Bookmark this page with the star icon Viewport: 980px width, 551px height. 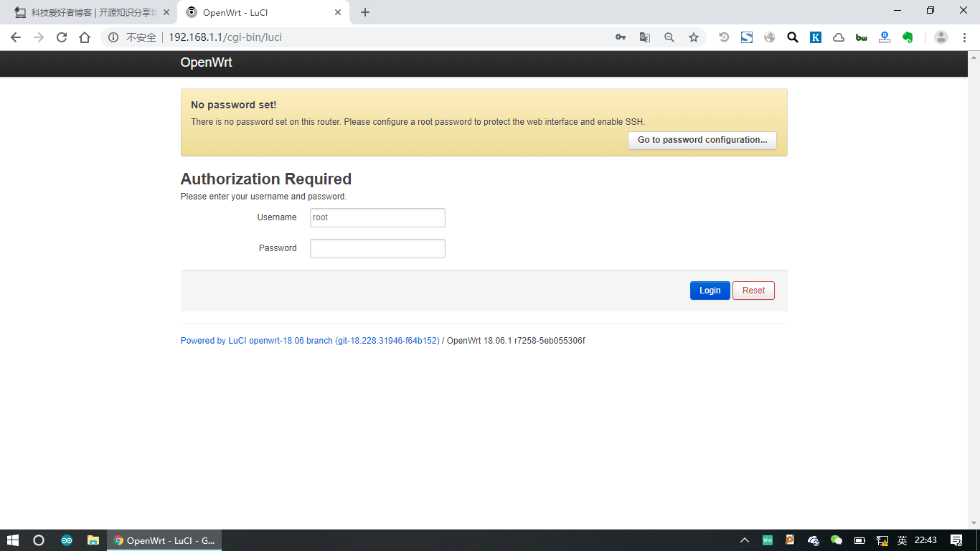(x=693, y=37)
